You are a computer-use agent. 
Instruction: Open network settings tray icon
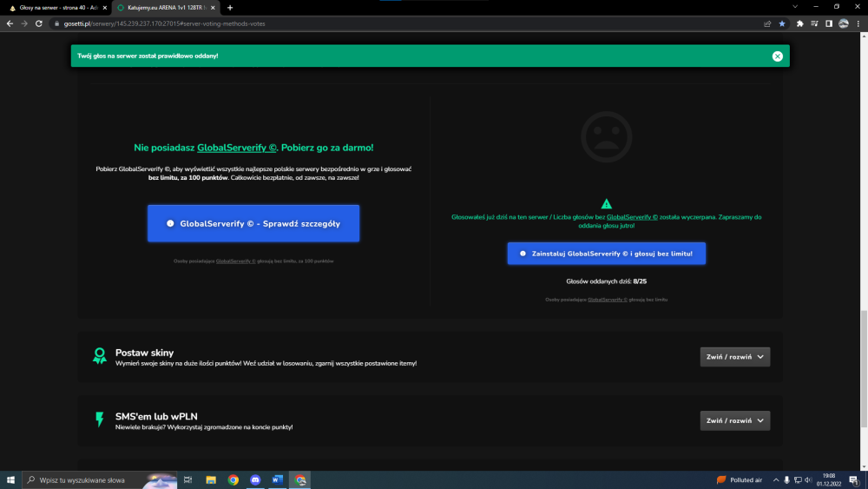click(x=798, y=480)
